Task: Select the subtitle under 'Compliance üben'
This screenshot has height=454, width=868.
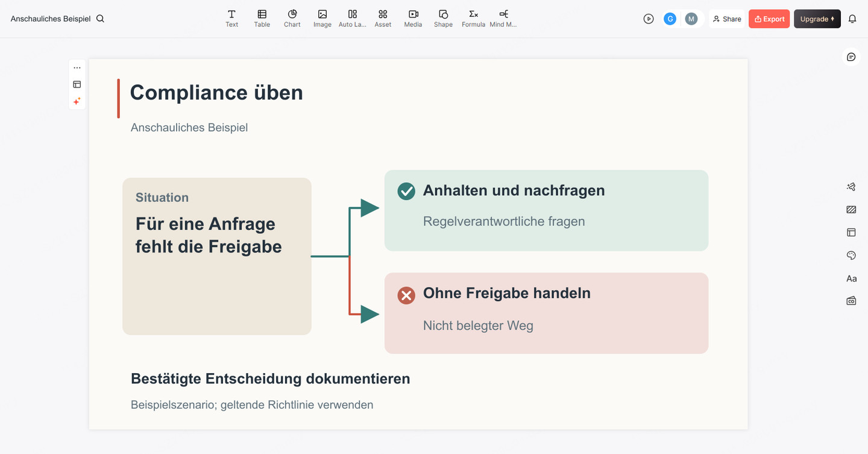Action: pyautogui.click(x=189, y=127)
